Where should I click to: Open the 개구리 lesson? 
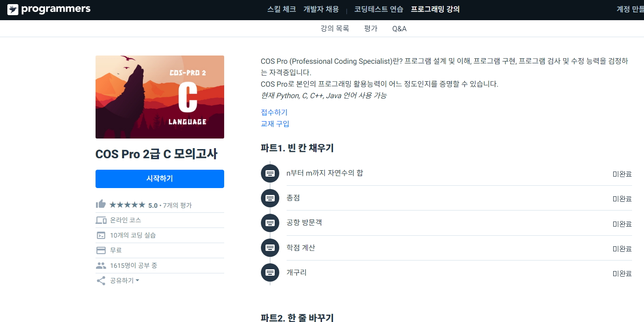(x=297, y=272)
